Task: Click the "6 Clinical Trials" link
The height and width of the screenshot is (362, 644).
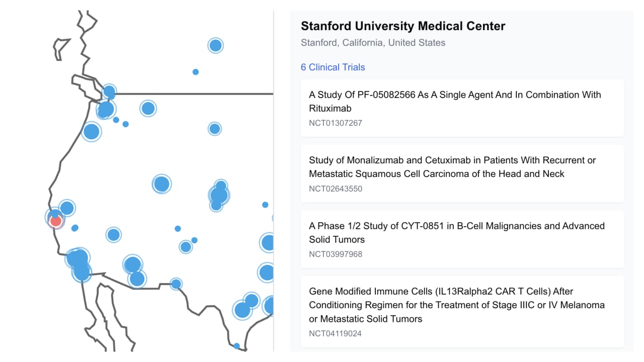Action: tap(333, 67)
